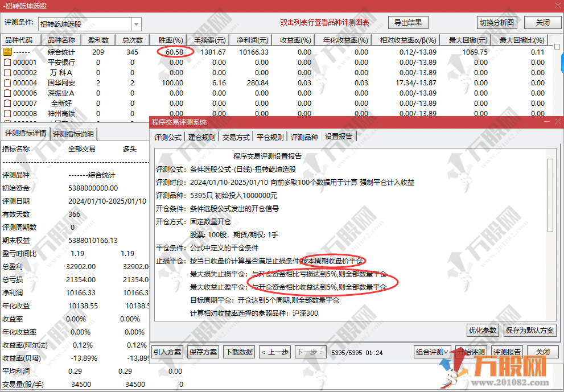Image resolution: width=564 pixels, height=392 pixels.
Task: Click the 10166.33 net profit cell in 综合统计 row
Action: [x=254, y=52]
